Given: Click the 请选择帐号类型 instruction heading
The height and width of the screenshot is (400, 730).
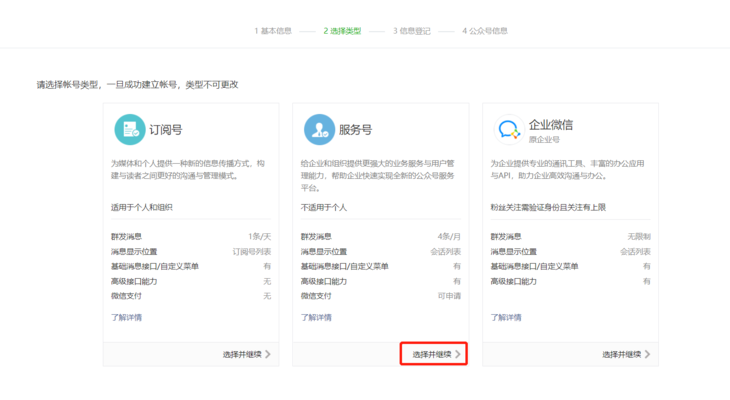Looking at the screenshot, I should [x=137, y=84].
